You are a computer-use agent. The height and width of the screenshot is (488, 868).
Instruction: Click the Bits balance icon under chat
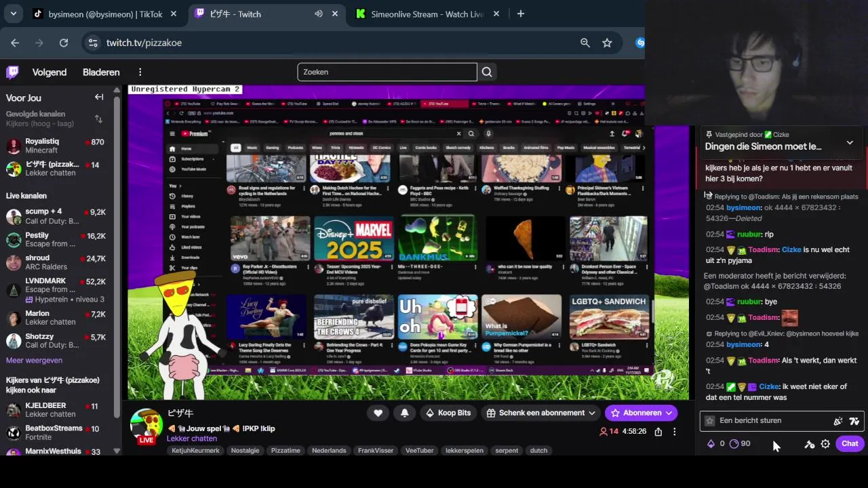(x=711, y=444)
